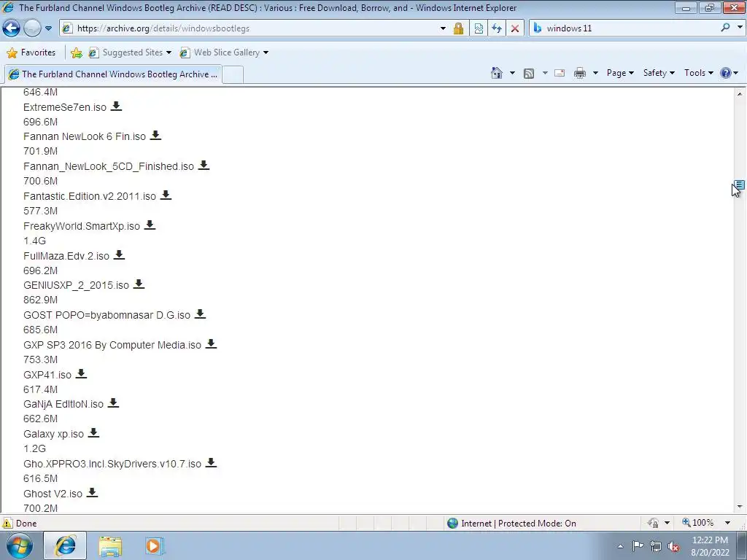Click the FullMaza.Edv.2.iso file link
The width and height of the screenshot is (747, 560).
point(66,256)
